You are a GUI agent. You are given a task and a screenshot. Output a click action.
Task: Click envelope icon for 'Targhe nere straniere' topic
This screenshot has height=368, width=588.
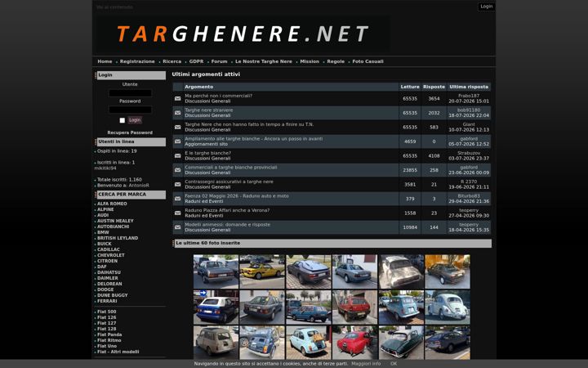click(178, 113)
